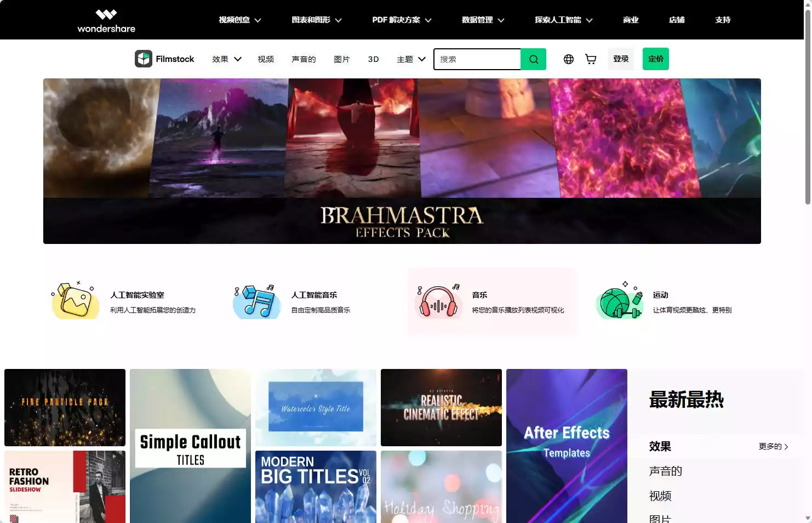
Task: Go to the 图片 section
Action: [342, 59]
